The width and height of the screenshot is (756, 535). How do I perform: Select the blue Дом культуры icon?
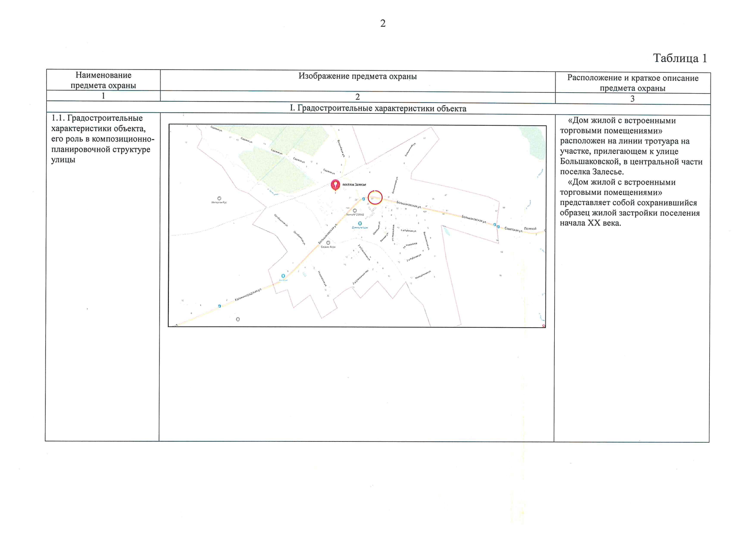[x=360, y=223]
